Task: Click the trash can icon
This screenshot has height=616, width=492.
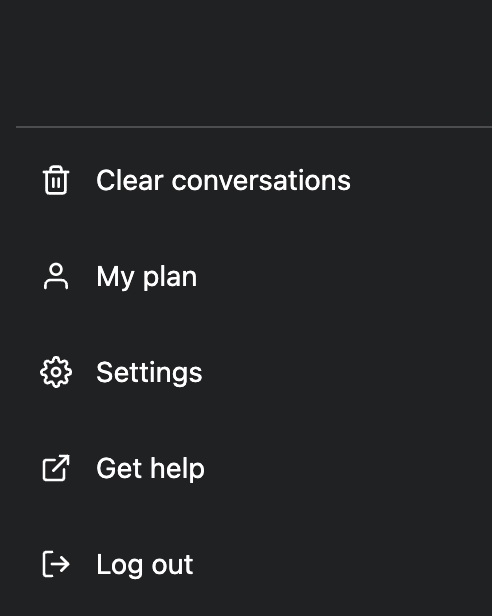Action: tap(56, 180)
